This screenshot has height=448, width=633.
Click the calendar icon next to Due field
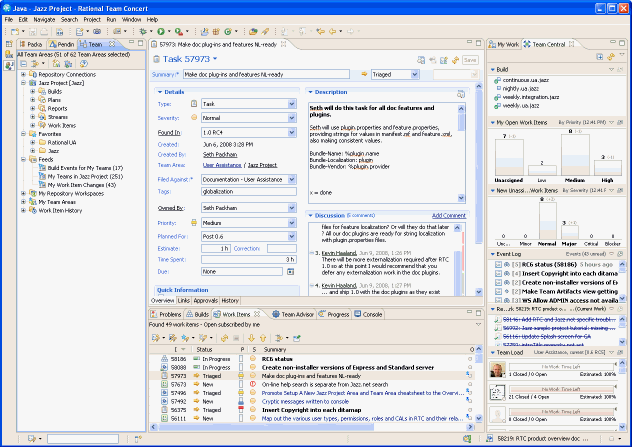[x=290, y=272]
